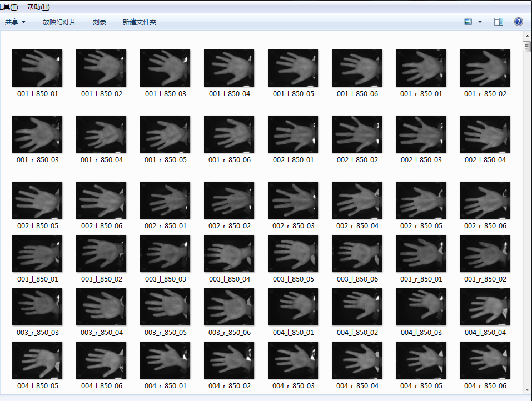Select thumbnail 003_r_850_01
532x401 pixels.
[x=421, y=254]
